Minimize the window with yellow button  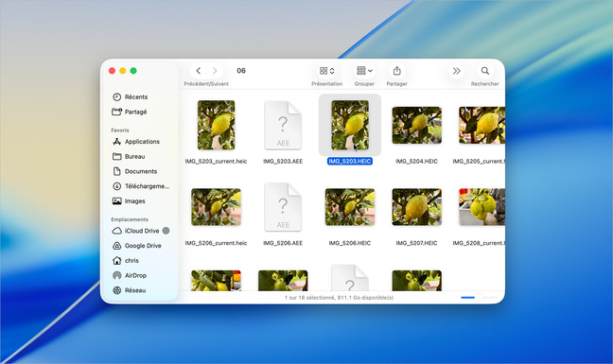(x=123, y=71)
